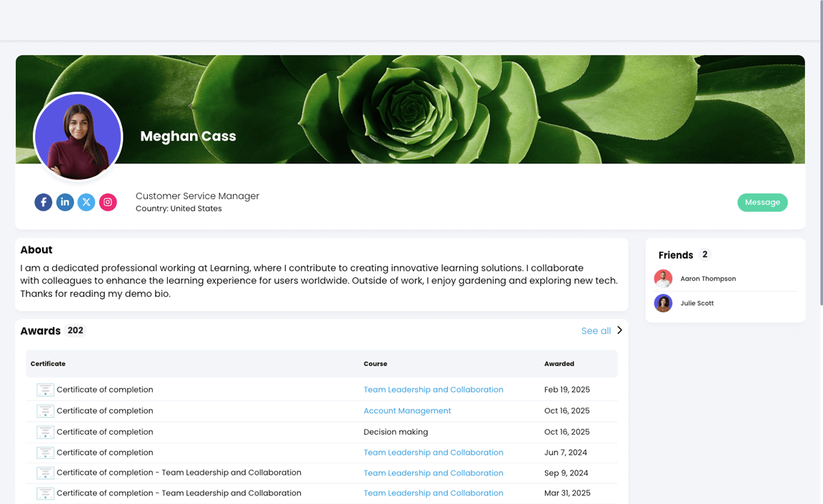Click Julie Scott's avatar thumbnail
Image resolution: width=823 pixels, height=504 pixels.
[663, 303]
